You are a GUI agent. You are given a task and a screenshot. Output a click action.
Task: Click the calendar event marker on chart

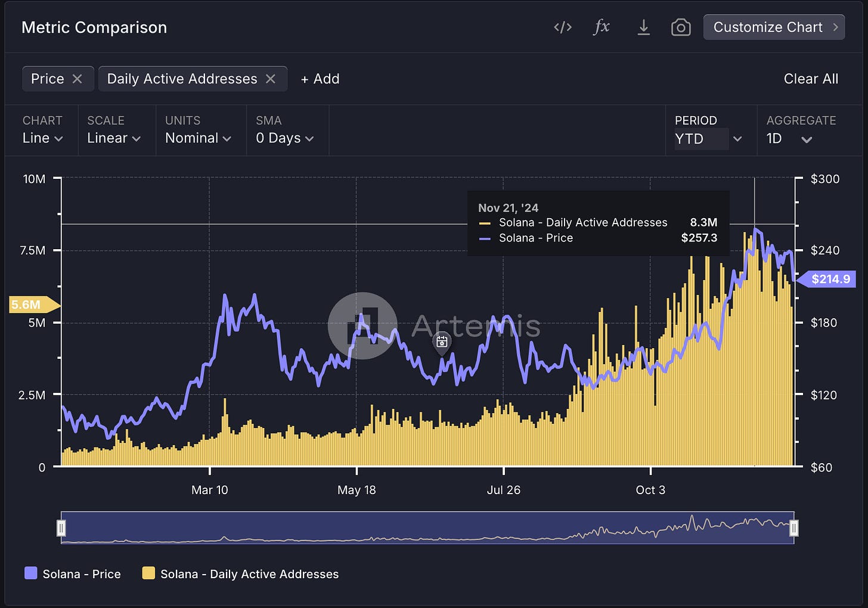[x=442, y=342]
